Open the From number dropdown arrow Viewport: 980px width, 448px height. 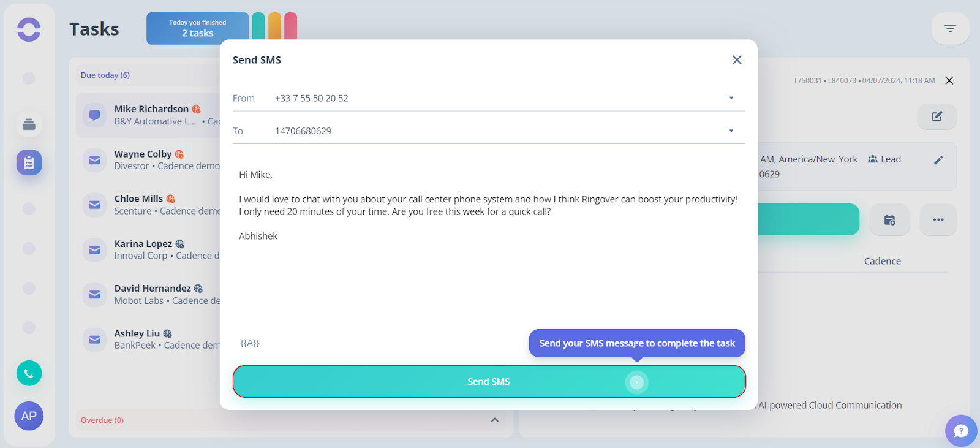click(x=731, y=98)
